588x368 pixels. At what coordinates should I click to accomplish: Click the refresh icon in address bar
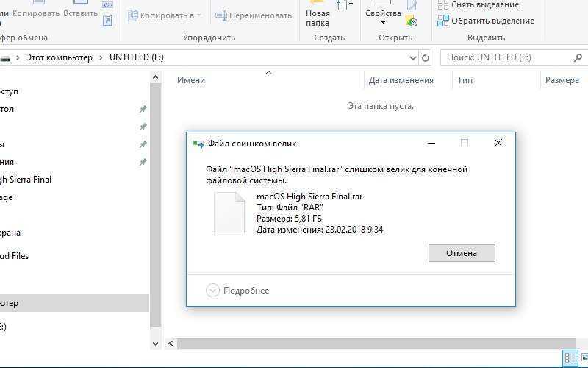pos(426,58)
